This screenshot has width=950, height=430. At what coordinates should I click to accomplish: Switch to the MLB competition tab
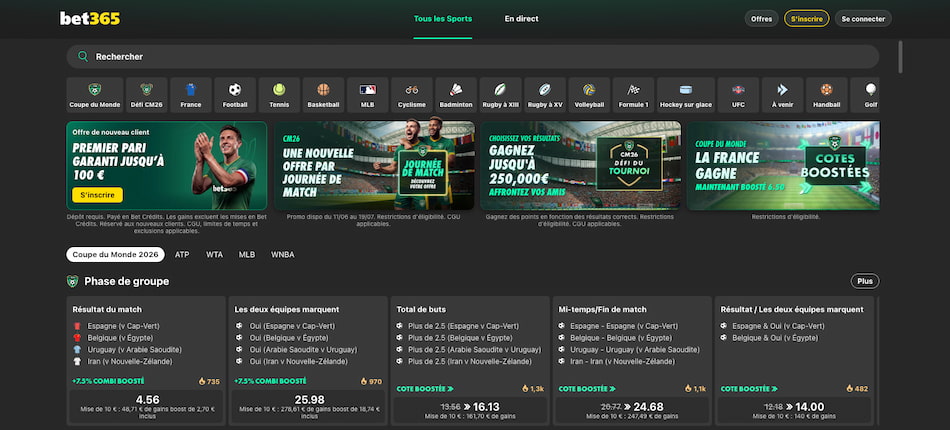pos(247,254)
